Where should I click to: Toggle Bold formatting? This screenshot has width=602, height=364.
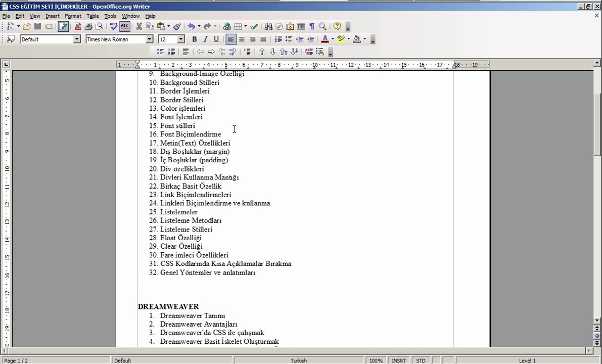click(194, 39)
